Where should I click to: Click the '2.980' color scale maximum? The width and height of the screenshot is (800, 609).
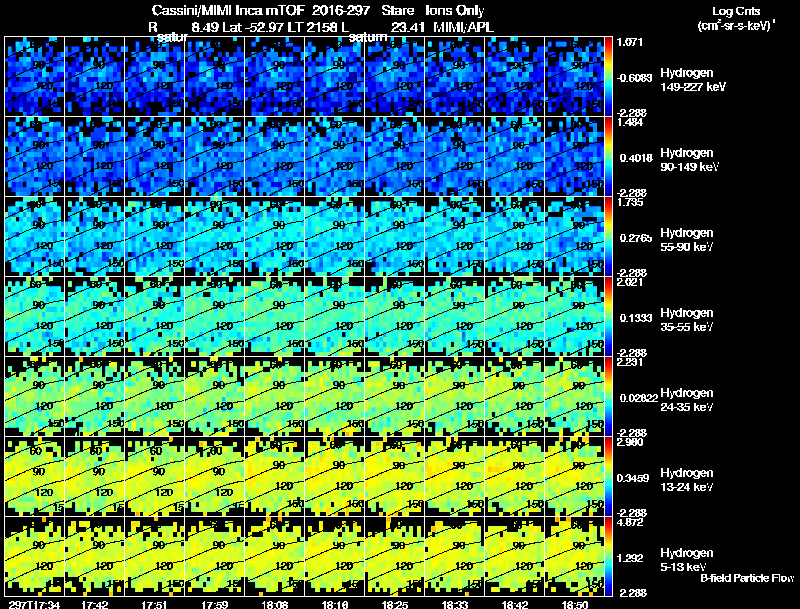(630, 442)
